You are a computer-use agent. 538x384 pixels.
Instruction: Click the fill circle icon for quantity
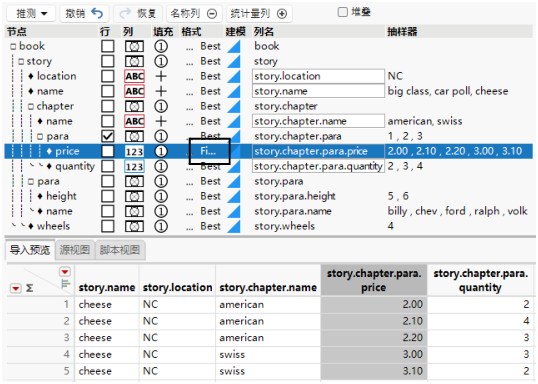point(161,166)
